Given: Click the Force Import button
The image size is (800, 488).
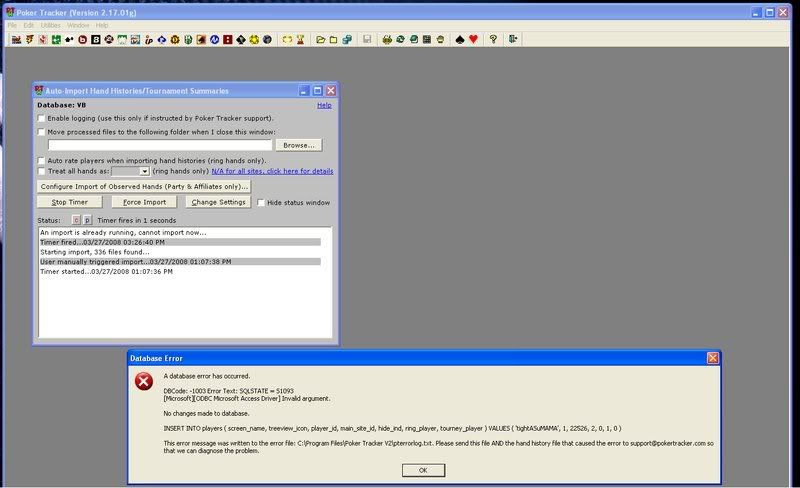Looking at the screenshot, I should coord(145,202).
